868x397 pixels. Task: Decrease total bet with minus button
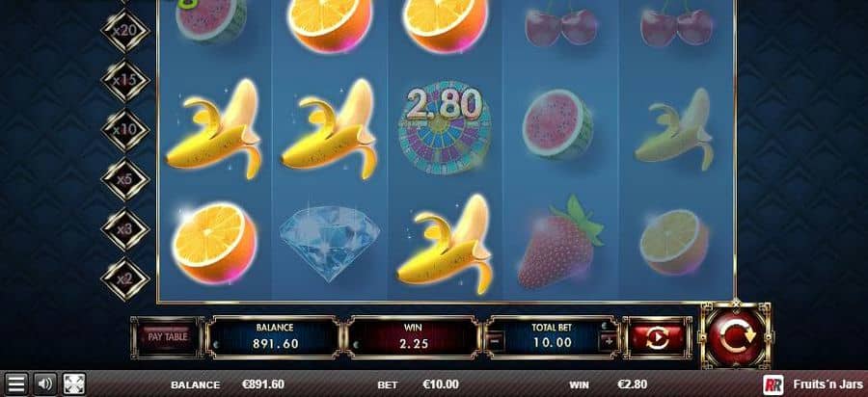[x=495, y=341]
